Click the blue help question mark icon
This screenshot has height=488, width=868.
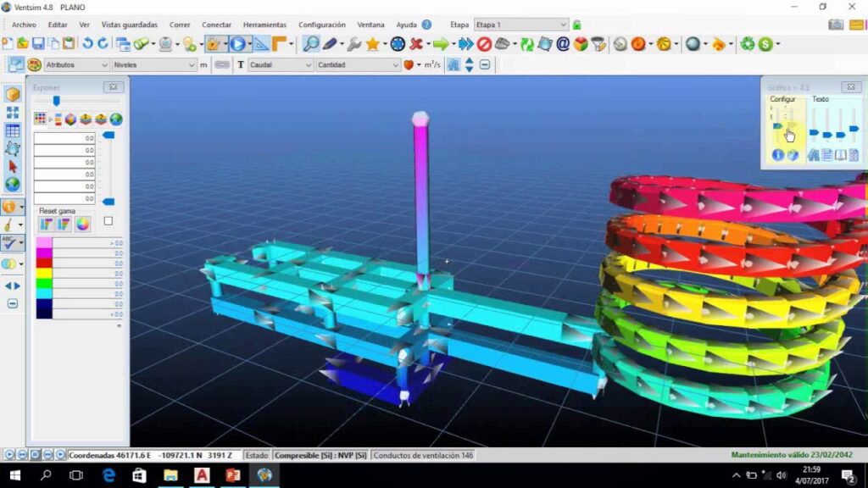[427, 25]
